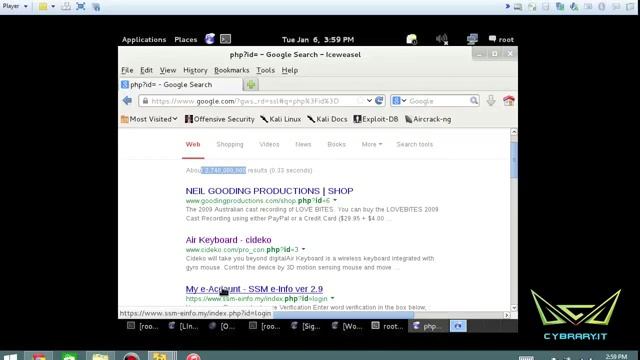
Task: Open the Tools menu
Action: (x=265, y=70)
